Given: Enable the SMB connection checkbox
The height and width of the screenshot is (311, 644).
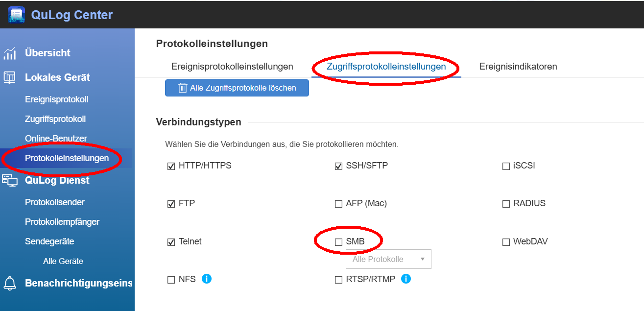Looking at the screenshot, I should click(338, 242).
